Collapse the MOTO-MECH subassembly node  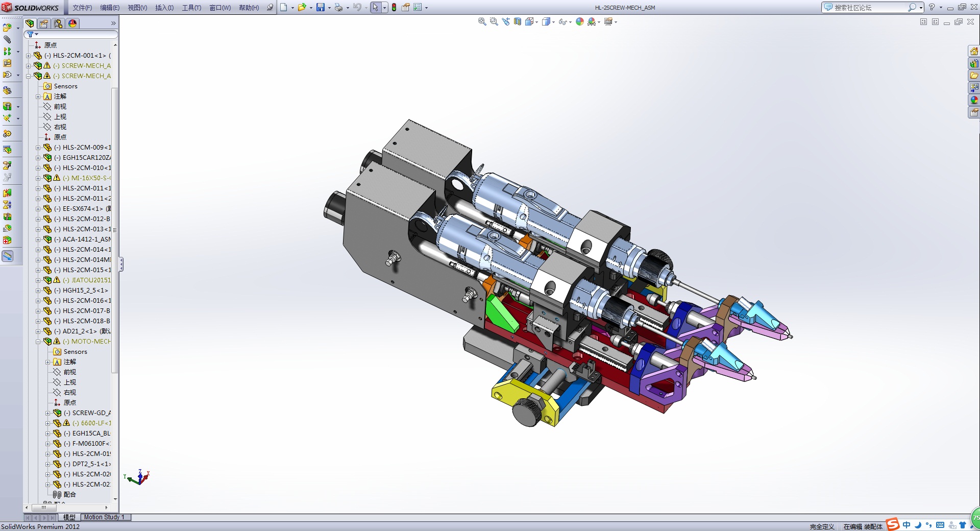(38, 342)
